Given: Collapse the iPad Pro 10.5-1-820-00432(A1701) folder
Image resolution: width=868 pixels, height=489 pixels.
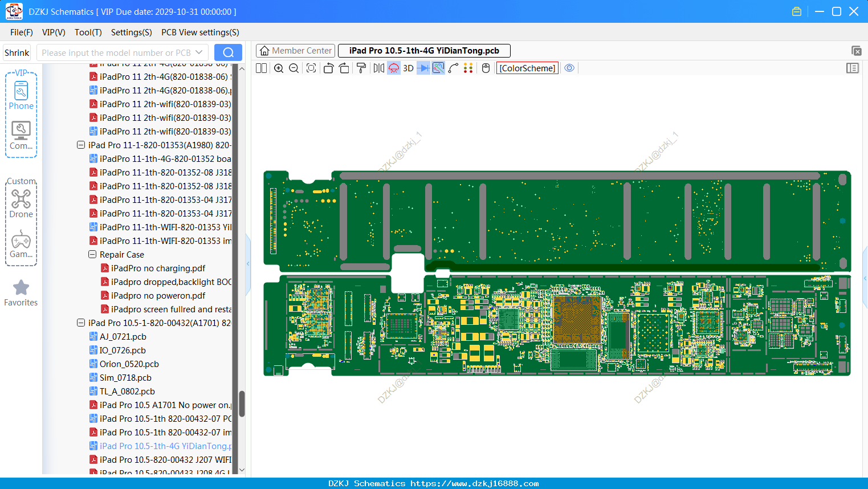Looking at the screenshot, I should (x=81, y=323).
